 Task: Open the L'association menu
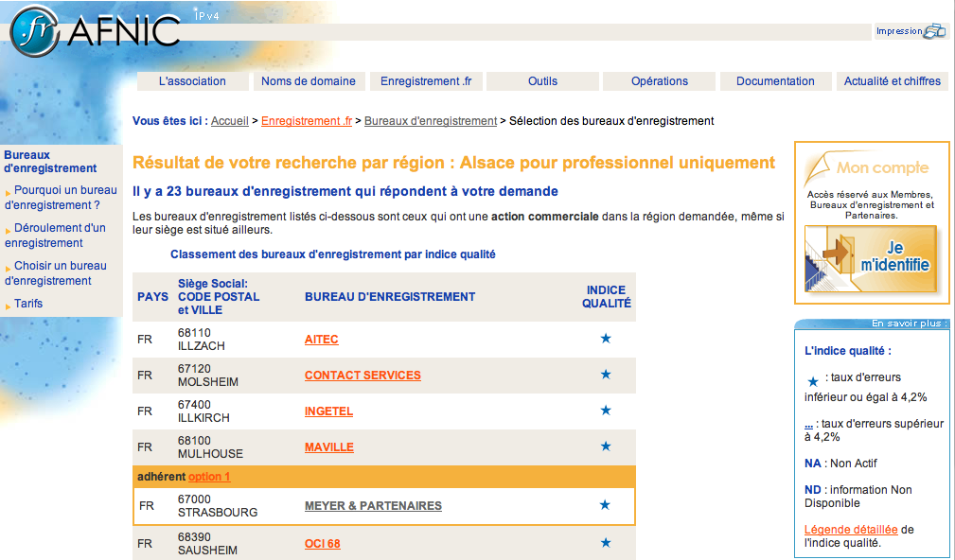pyautogui.click(x=192, y=81)
